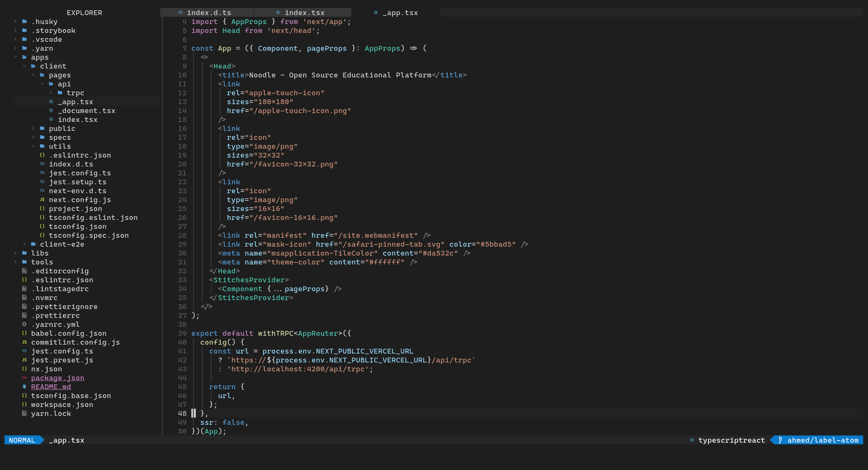Select the _app.tsx tab

coord(396,13)
